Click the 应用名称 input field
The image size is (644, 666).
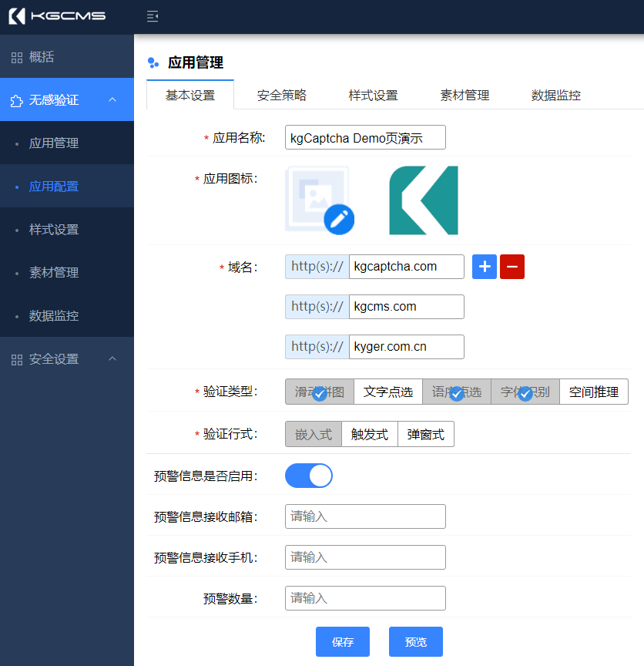coord(365,137)
